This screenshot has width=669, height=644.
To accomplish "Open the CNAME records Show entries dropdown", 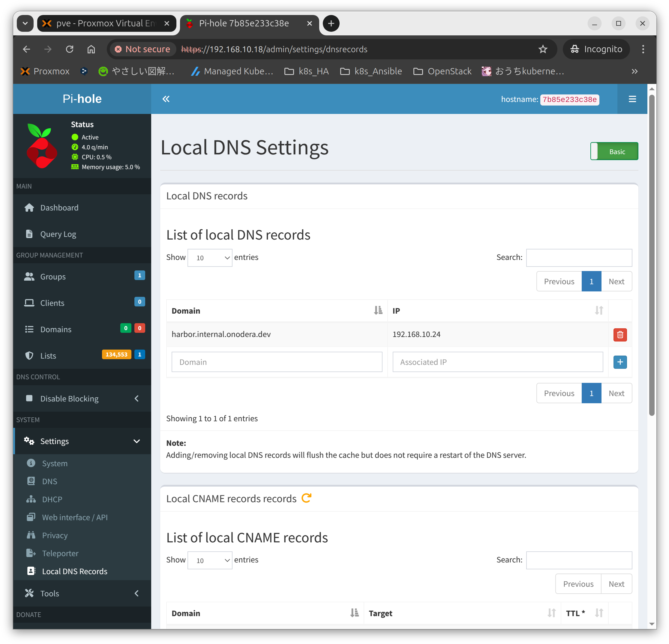I will (210, 560).
